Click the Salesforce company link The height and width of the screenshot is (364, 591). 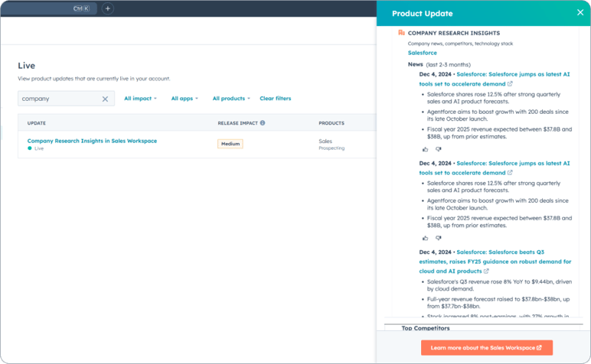[422, 53]
